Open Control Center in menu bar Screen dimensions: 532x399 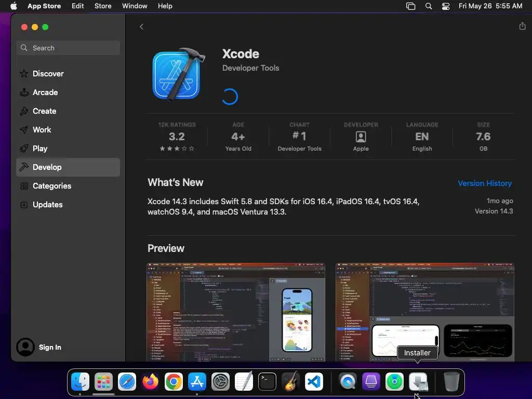445,6
